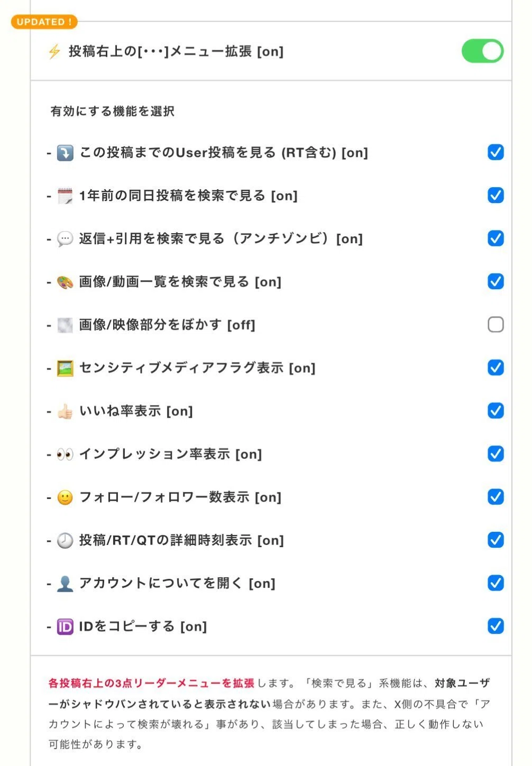
Task: Click the arrow icon for User投稿を見る
Action: pyautogui.click(x=65, y=153)
